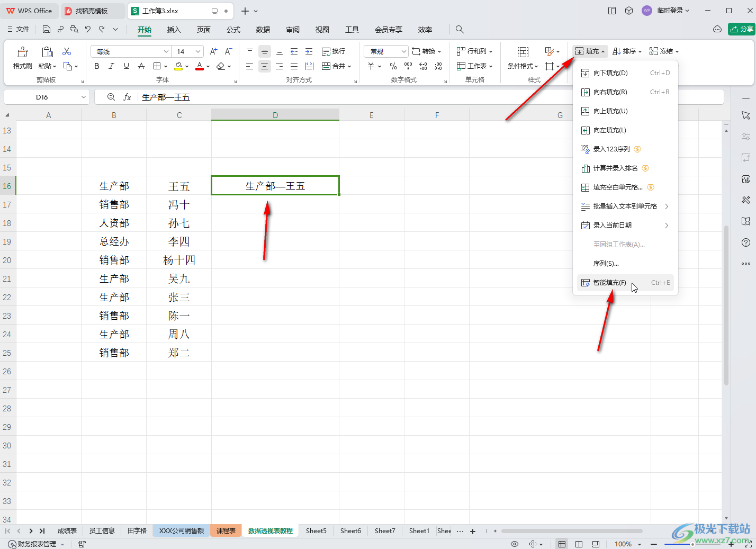Select 录入123序列 menu item
This screenshot has width=756, height=549.
coord(626,149)
